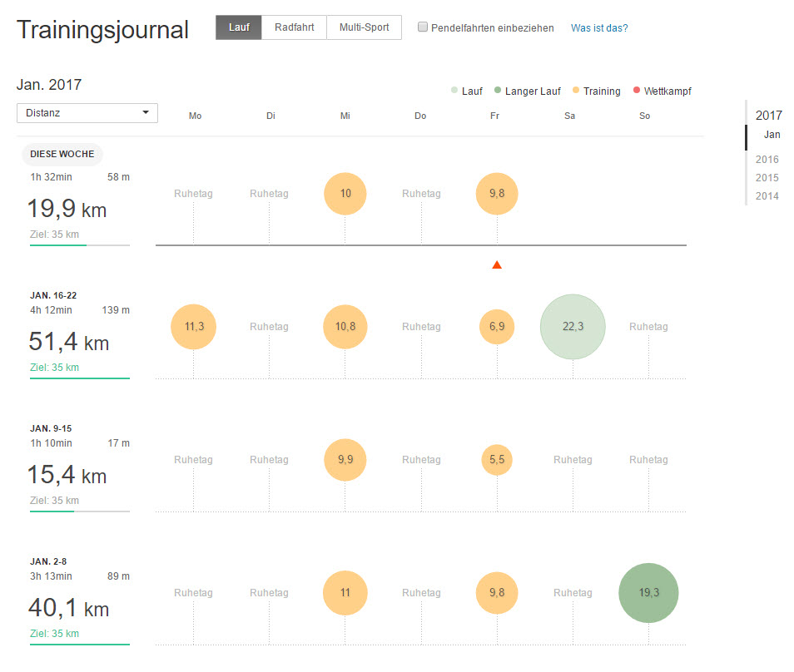
Task: Click the Wettkampf red legend dot
Action: point(637,91)
